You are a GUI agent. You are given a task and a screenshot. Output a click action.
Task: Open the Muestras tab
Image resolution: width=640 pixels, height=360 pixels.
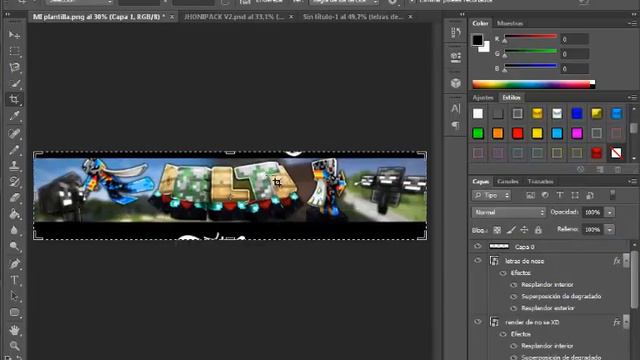coord(510,23)
